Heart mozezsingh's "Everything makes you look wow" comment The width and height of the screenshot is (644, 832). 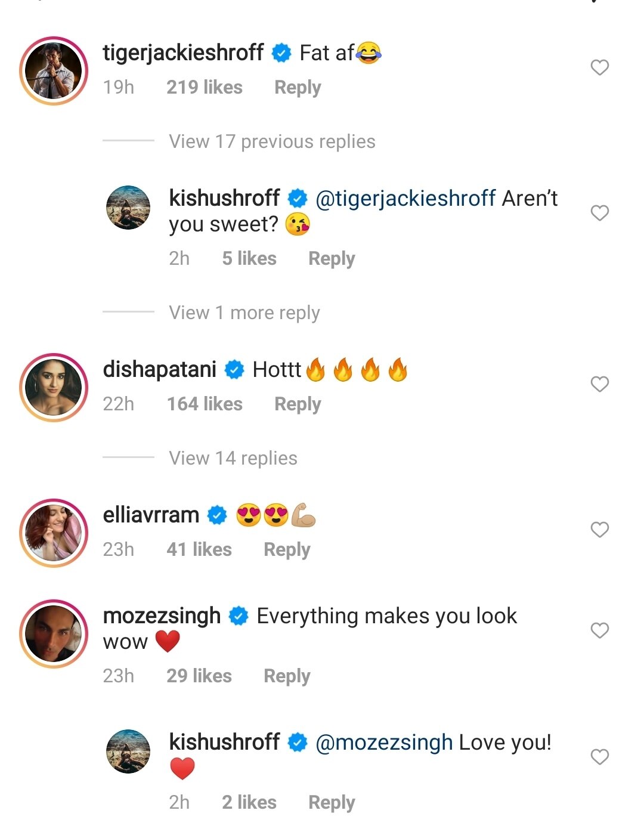(599, 630)
